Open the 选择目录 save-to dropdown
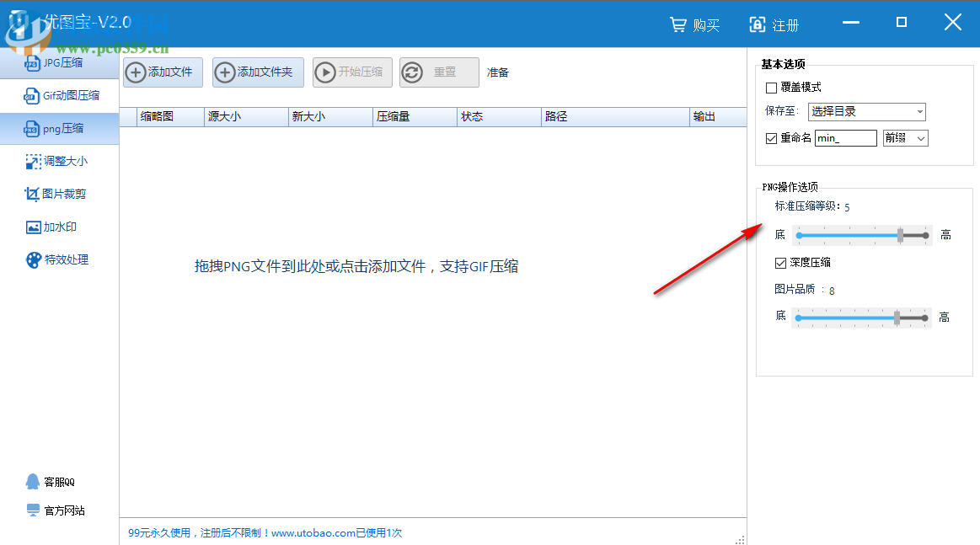This screenshot has height=545, width=980. tap(867, 112)
